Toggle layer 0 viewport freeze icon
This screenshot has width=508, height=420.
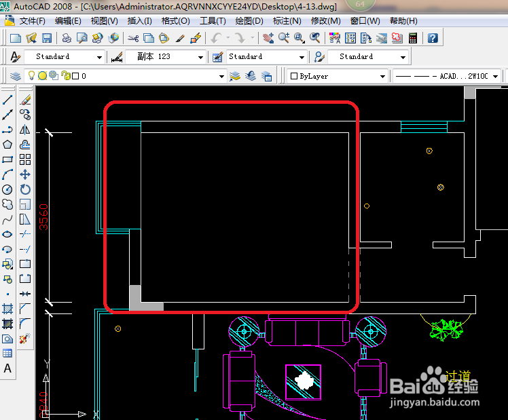click(x=54, y=76)
